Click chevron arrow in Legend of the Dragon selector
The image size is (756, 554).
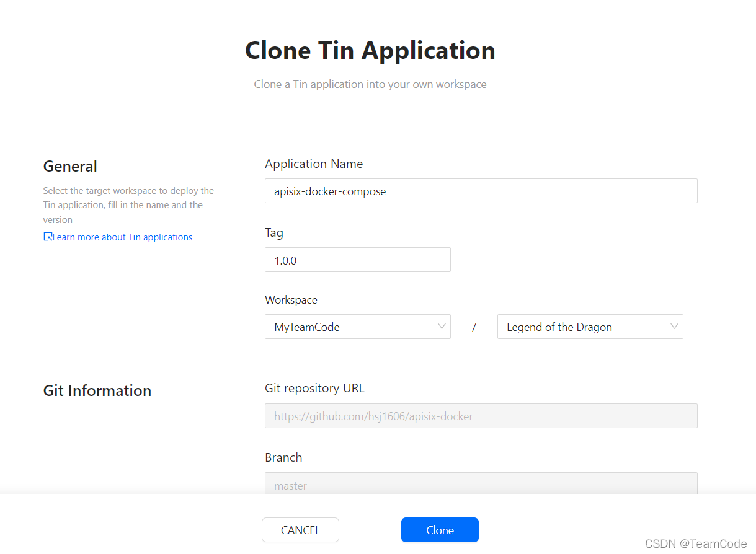point(675,326)
